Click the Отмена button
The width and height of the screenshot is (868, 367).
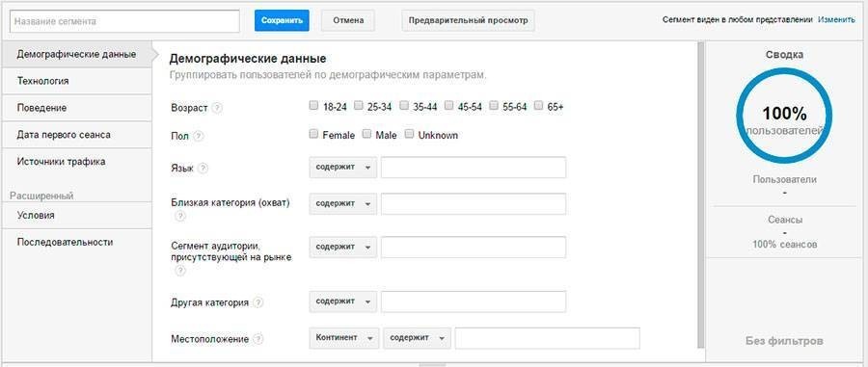pos(348,20)
